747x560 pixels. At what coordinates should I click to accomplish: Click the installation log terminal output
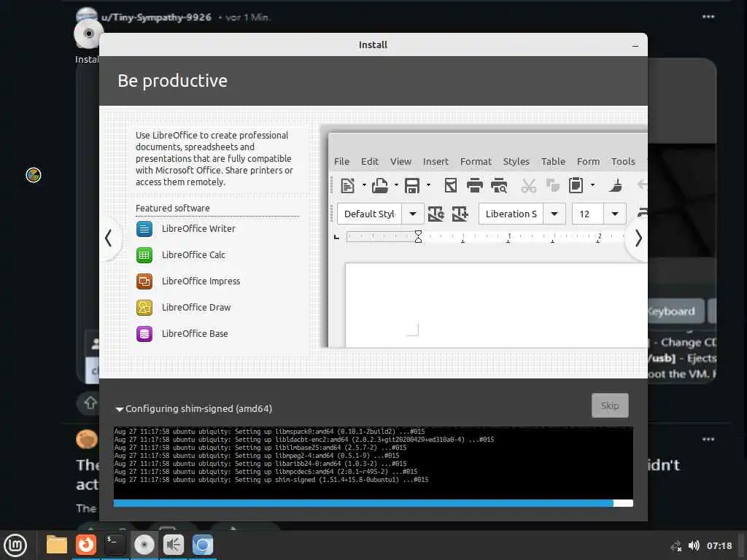click(373, 463)
